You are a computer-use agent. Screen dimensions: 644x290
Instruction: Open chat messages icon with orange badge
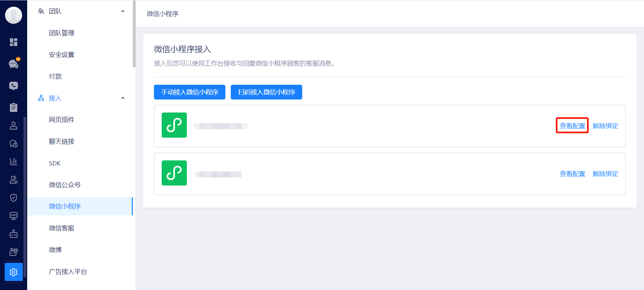(x=14, y=64)
